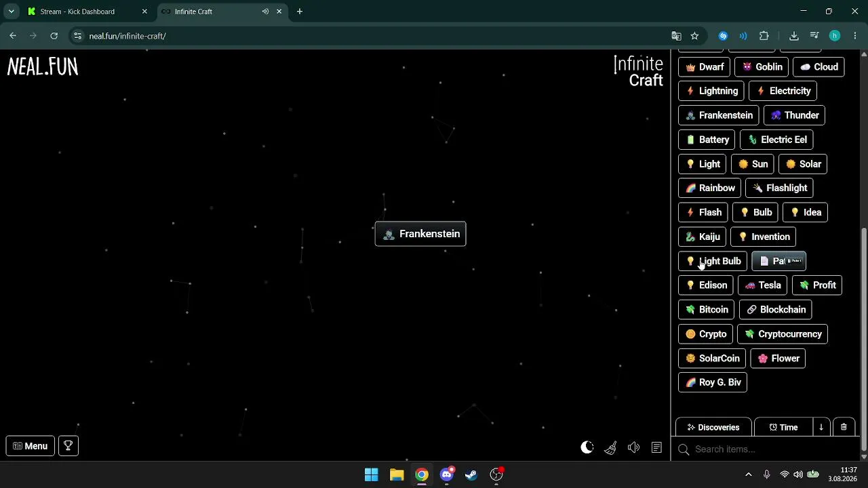
Task: Pick the Goblin element
Action: tap(762, 66)
